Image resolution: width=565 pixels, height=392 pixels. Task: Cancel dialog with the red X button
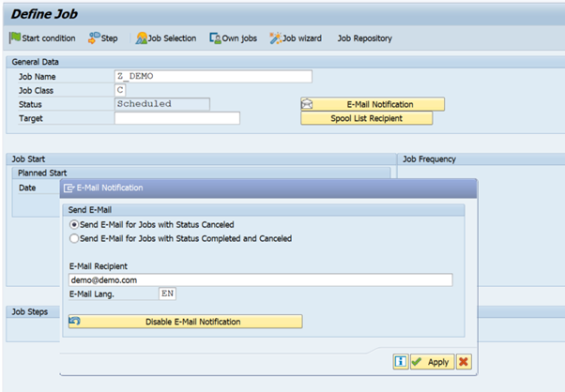point(464,361)
